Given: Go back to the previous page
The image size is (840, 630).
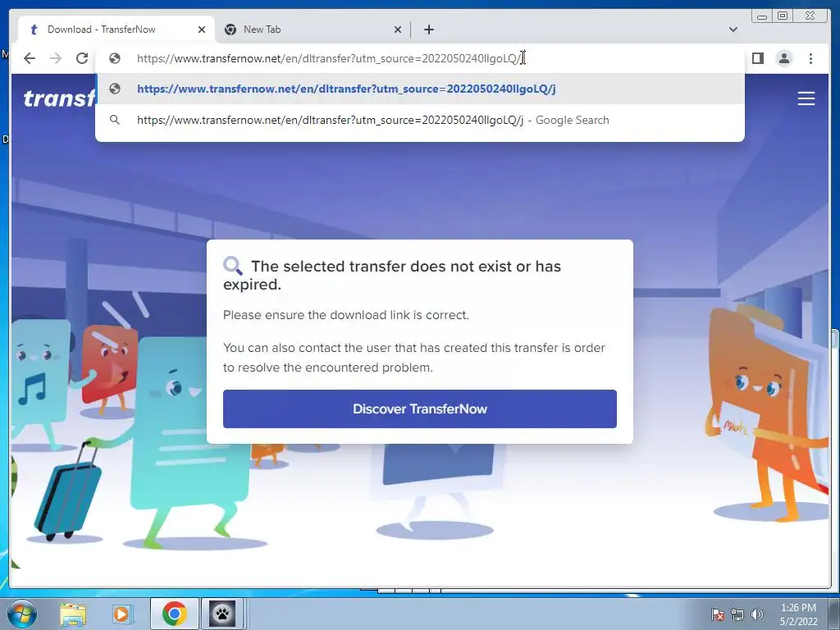Looking at the screenshot, I should click(30, 58).
